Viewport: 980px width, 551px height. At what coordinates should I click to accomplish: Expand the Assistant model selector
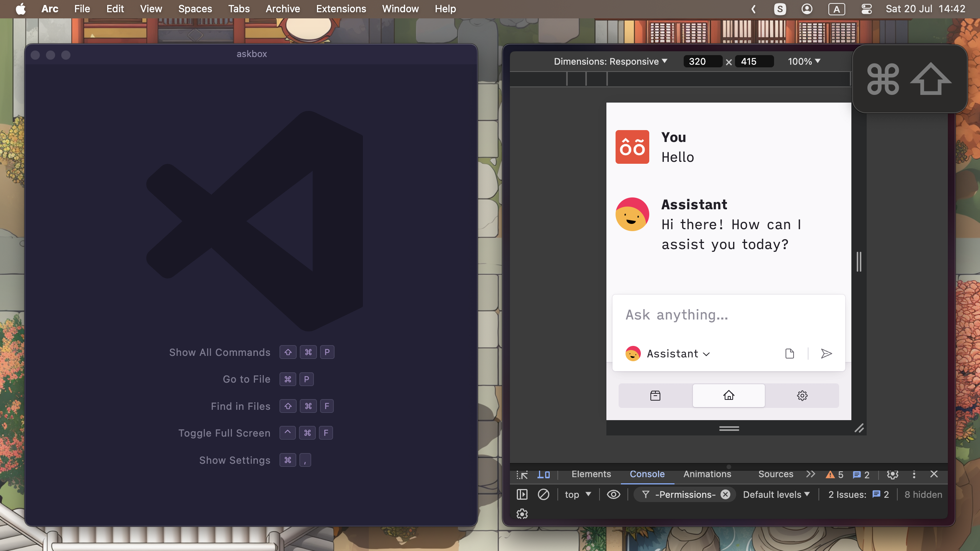click(668, 354)
